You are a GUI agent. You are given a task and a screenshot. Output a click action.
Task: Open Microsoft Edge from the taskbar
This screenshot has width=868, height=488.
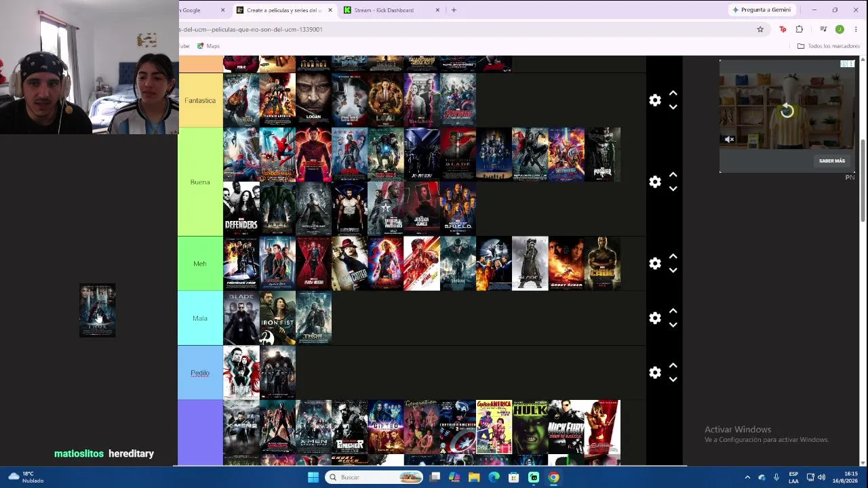(x=494, y=477)
